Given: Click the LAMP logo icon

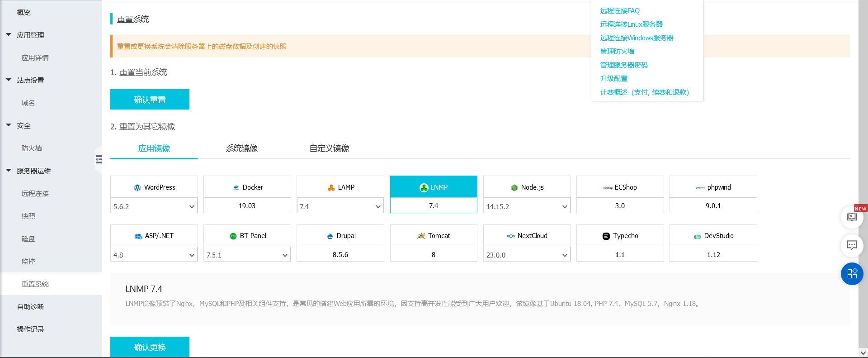Looking at the screenshot, I should click(x=331, y=187).
